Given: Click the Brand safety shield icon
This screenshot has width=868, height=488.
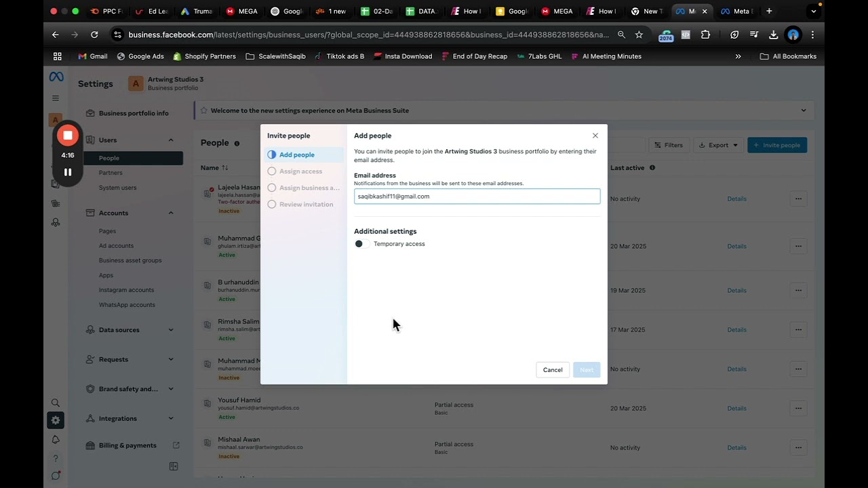Looking at the screenshot, I should (90, 389).
